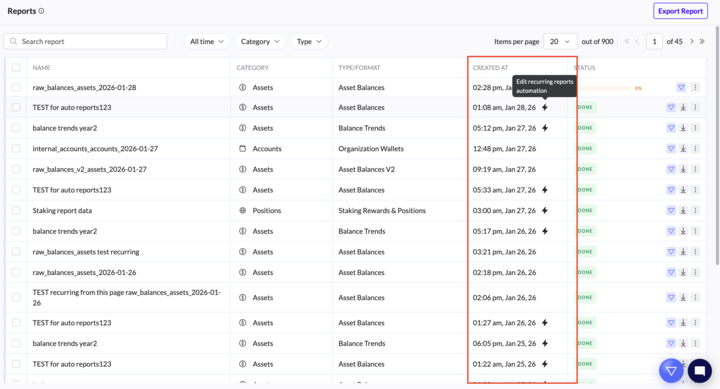Click lightning bolt for 01:08 am, Jan 28 report

tap(545, 107)
